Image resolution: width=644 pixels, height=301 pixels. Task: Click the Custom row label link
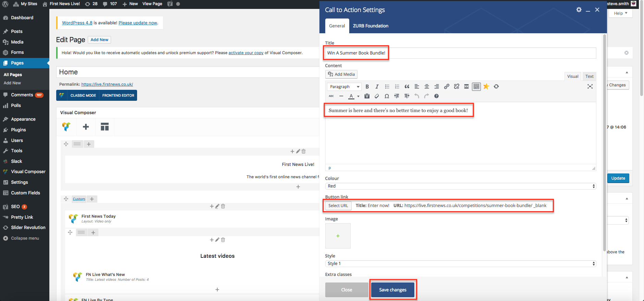click(79, 199)
